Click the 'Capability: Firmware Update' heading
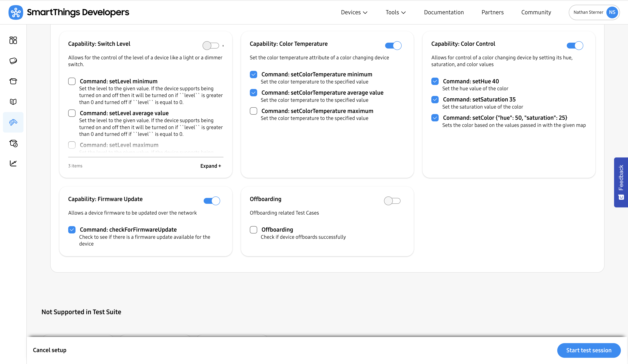 click(x=105, y=199)
